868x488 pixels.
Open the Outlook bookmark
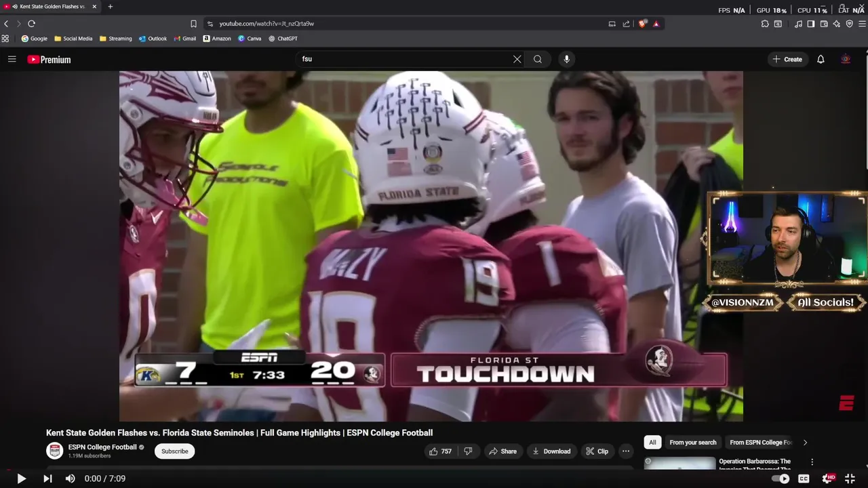pos(153,39)
